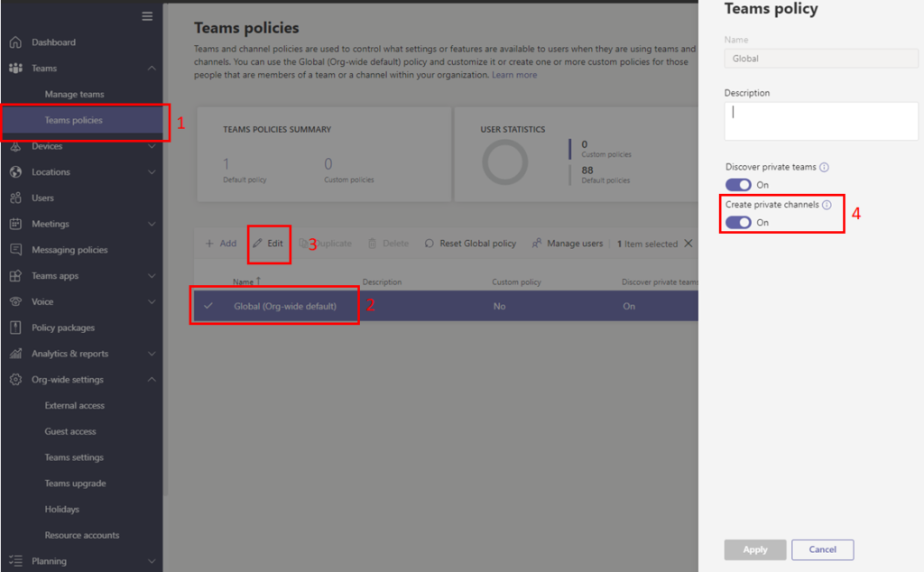Screen dimensions: 924x572
Task: Toggle the Discover private teams switch
Action: tap(738, 184)
